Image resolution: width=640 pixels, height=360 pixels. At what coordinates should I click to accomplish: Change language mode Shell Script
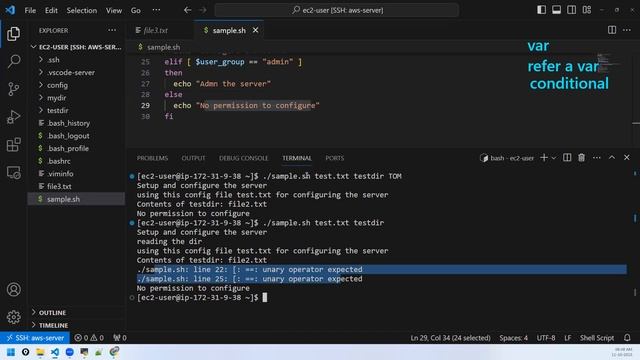point(597,338)
